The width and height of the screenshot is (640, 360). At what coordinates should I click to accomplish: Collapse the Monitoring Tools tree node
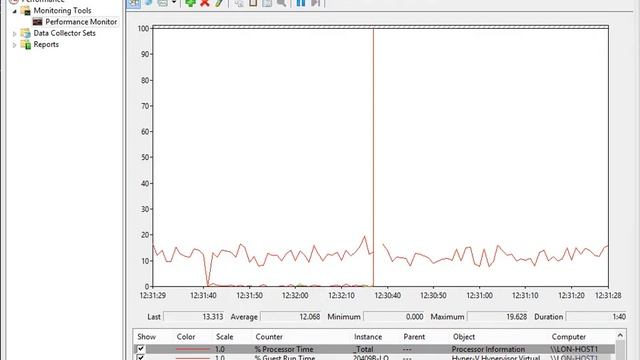click(15, 11)
